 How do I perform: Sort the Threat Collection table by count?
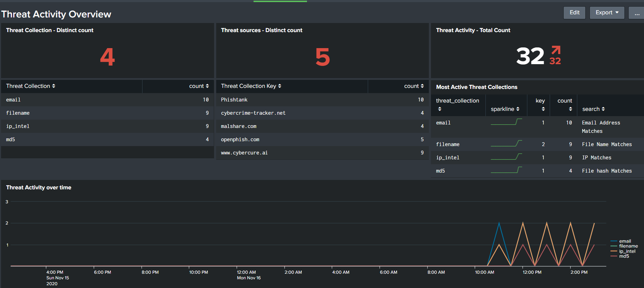(199, 86)
